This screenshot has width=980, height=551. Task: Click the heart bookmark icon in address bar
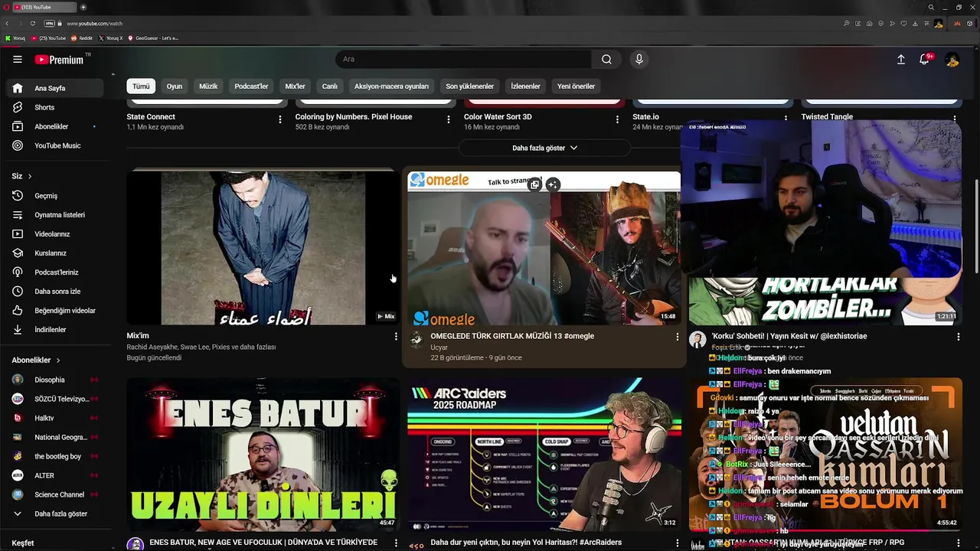(x=903, y=24)
